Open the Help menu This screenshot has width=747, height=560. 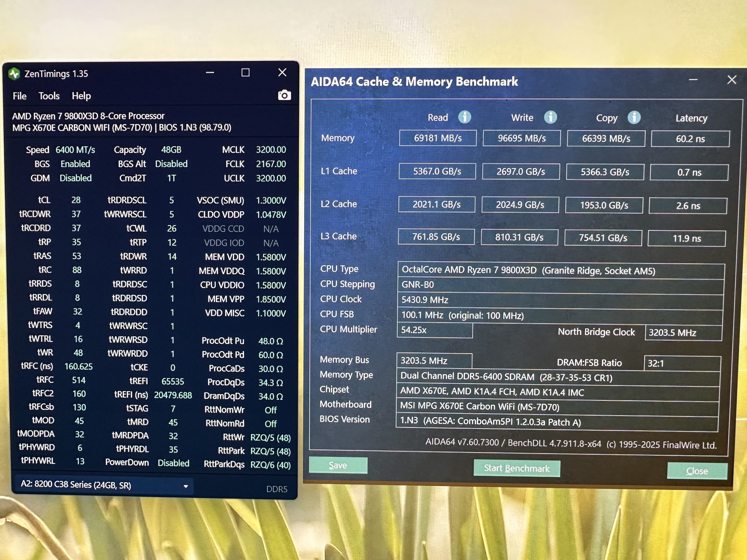click(81, 96)
